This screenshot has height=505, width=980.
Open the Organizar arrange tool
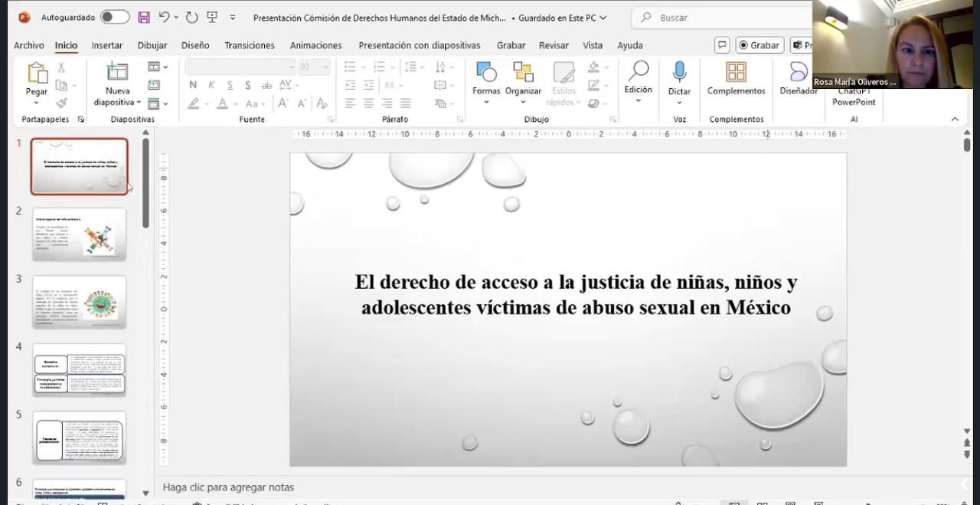tap(523, 74)
